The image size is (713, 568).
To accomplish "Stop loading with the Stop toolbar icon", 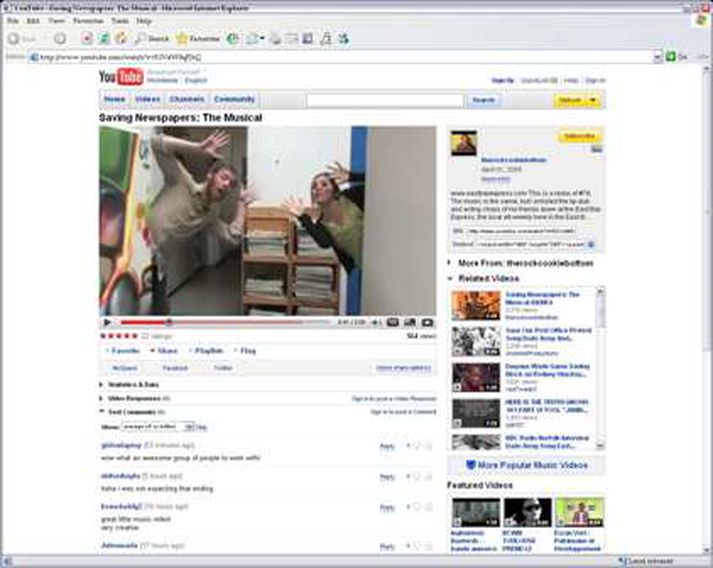I will pos(87,39).
